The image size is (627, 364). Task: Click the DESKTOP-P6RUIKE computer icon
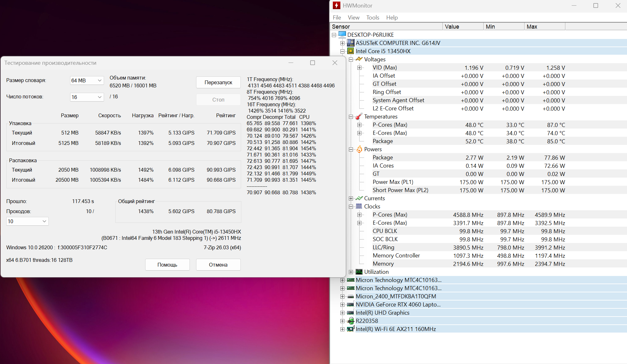click(342, 35)
